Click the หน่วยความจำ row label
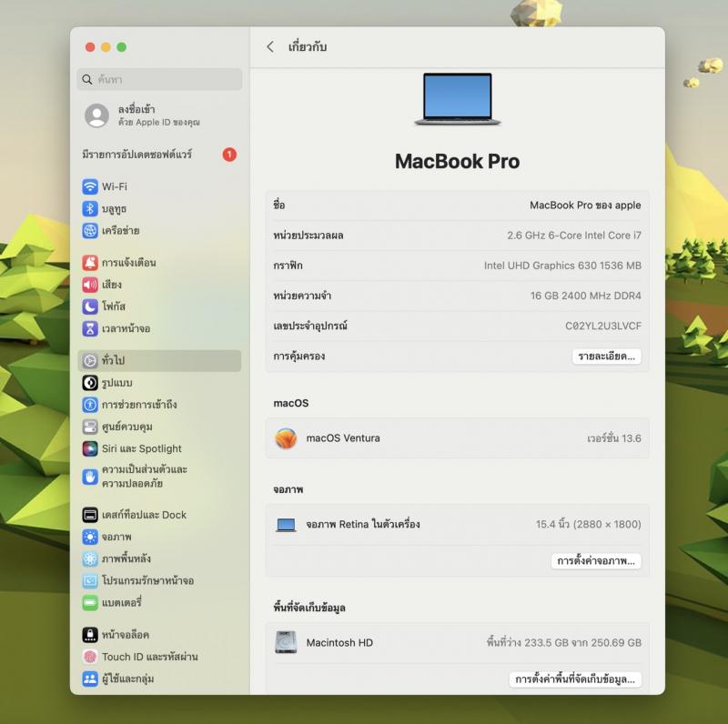Screen dimensions: 728x724 point(302,296)
